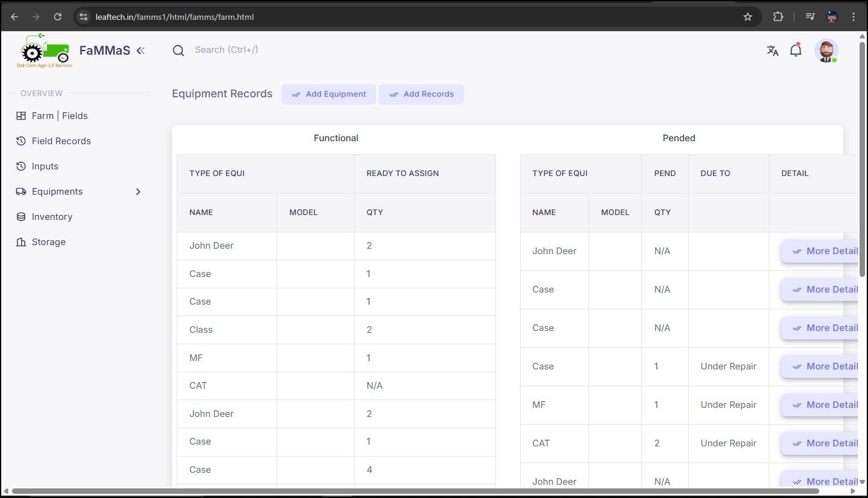This screenshot has height=498, width=868.
Task: Collapse the sidebar with the double chevron
Action: tap(141, 51)
